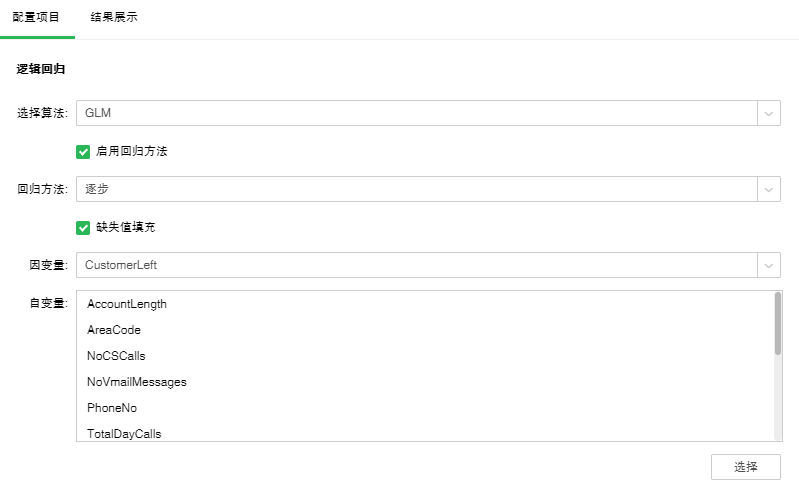Click the chevron arrow of 选择算法 dropdown
The width and height of the screenshot is (799, 491).
[x=768, y=113]
